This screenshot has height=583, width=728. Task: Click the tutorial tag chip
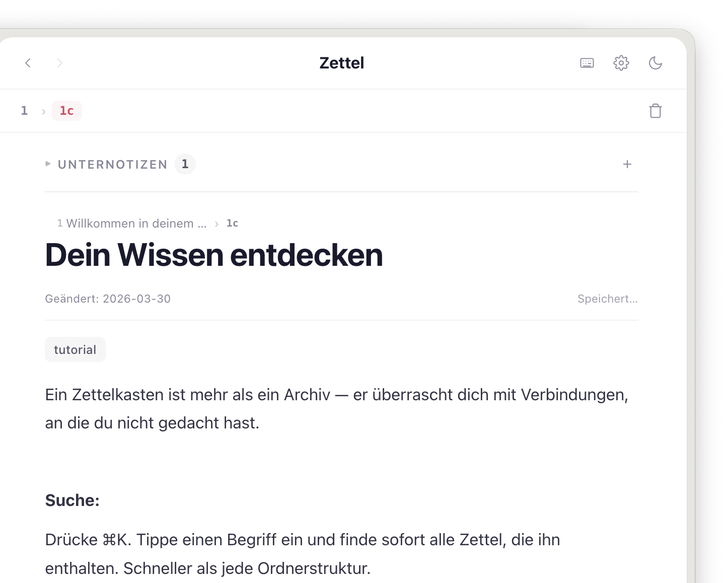point(75,349)
